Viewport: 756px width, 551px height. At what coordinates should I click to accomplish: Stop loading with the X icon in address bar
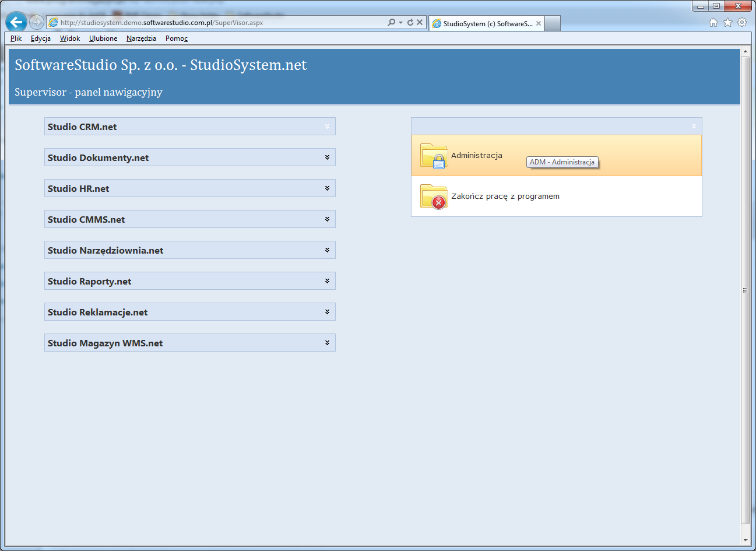pos(420,22)
